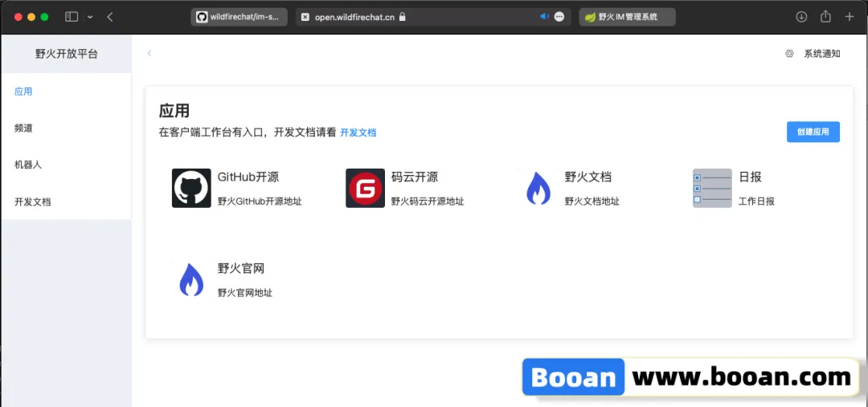Mute the tab audio speaker icon

[x=544, y=17]
